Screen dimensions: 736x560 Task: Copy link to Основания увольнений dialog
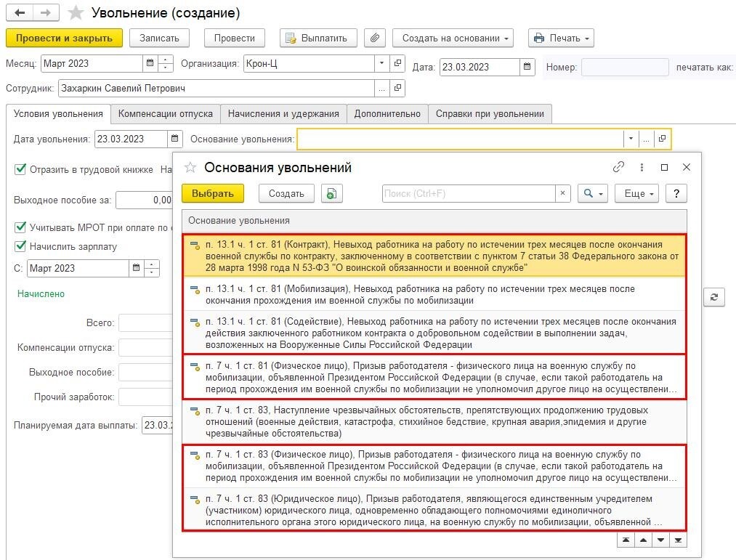[x=618, y=167]
